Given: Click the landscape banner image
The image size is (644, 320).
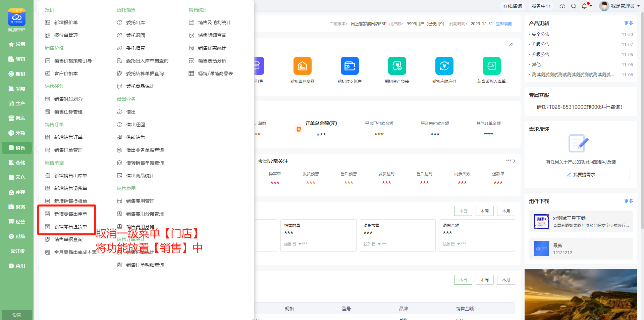Looking at the screenshot, I should pos(581,294).
